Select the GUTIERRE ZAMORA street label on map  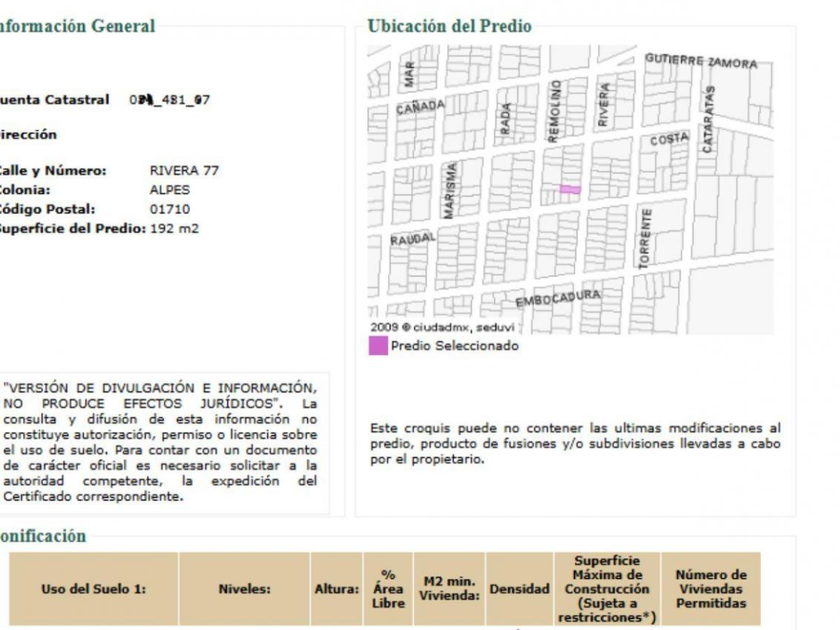click(701, 61)
